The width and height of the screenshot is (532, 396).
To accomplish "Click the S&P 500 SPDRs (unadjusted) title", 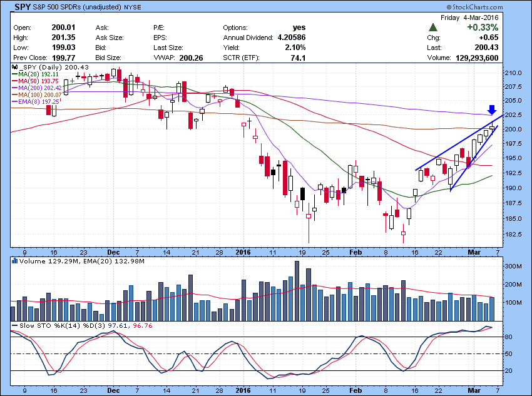I will pos(77,7).
